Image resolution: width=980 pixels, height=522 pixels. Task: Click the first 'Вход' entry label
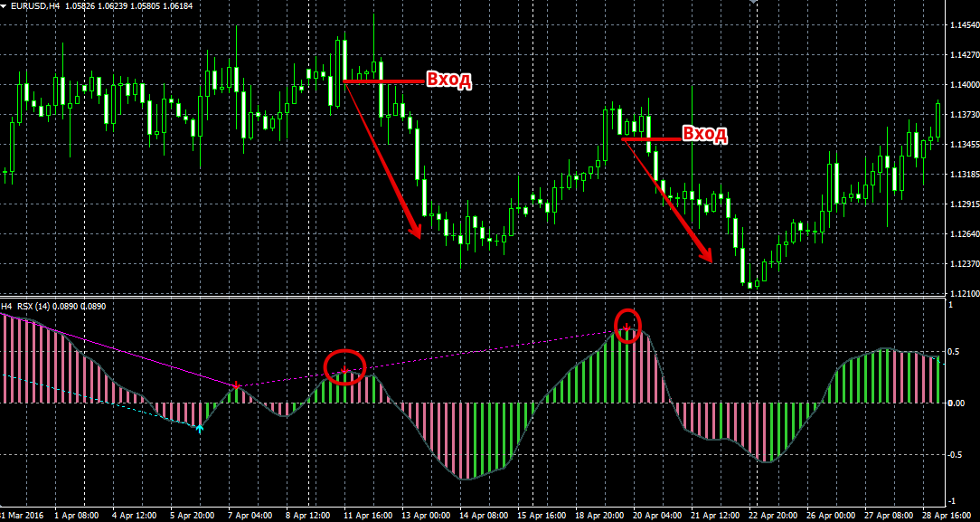[x=448, y=81]
